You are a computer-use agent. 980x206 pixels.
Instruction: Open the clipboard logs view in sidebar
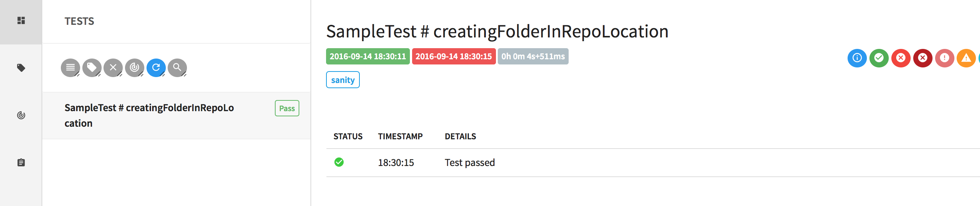click(x=21, y=162)
